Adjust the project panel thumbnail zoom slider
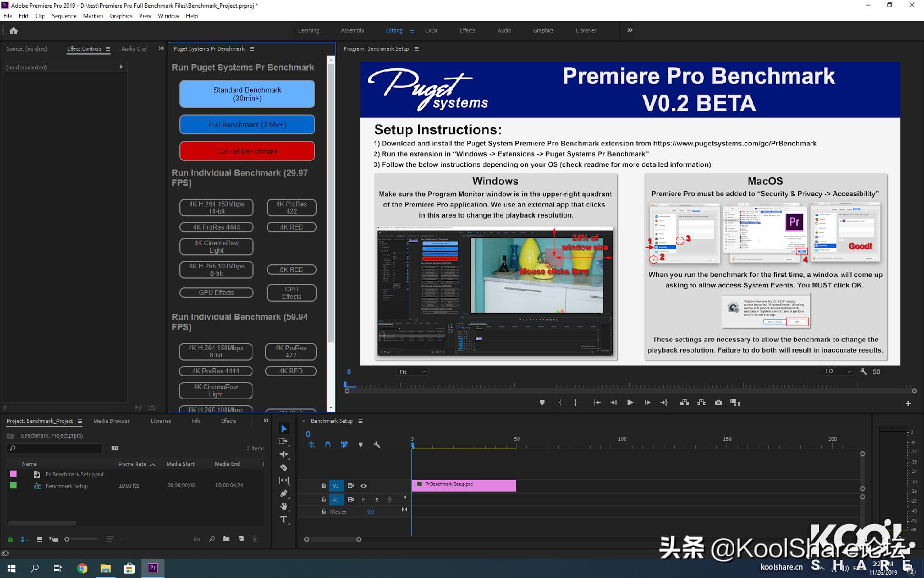This screenshot has height=578, width=924. 68,539
